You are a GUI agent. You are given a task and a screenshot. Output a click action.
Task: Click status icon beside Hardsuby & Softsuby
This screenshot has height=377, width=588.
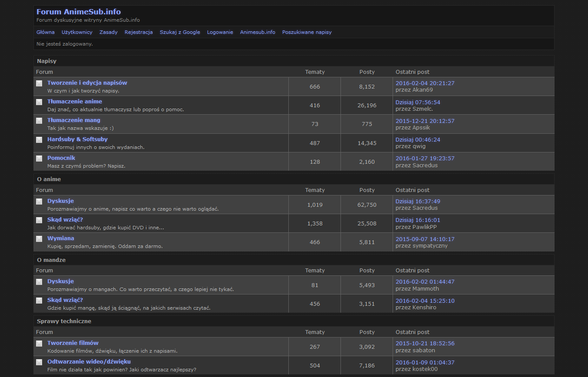pyautogui.click(x=39, y=140)
